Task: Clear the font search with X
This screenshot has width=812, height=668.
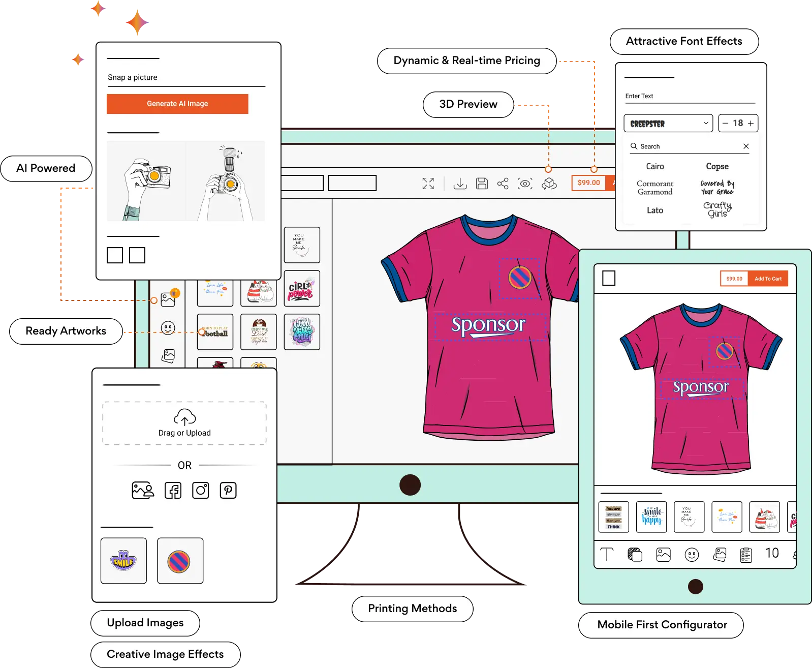Action: tap(746, 146)
